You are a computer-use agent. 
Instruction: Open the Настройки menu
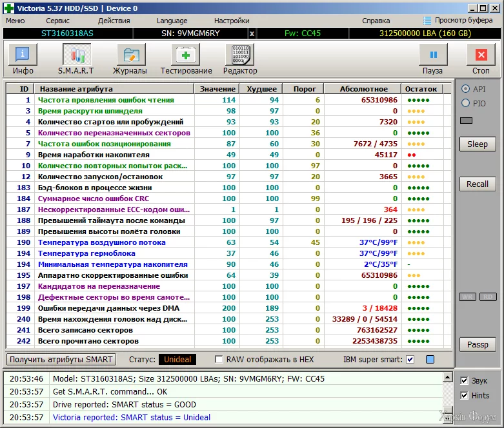[x=232, y=21]
